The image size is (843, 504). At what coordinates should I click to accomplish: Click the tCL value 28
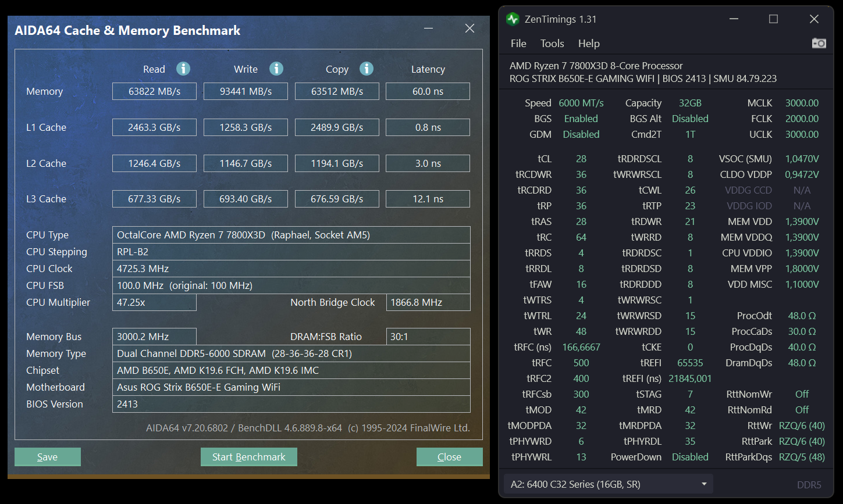coord(581,159)
